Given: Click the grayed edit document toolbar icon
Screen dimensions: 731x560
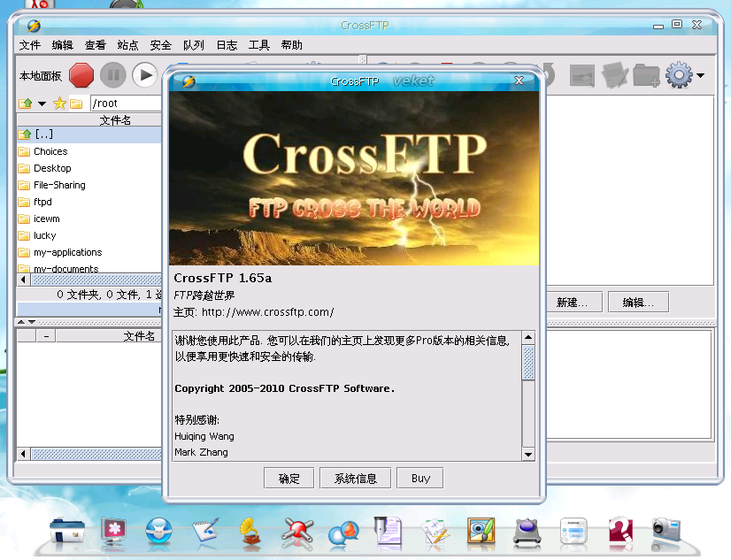Looking at the screenshot, I should (x=614, y=75).
